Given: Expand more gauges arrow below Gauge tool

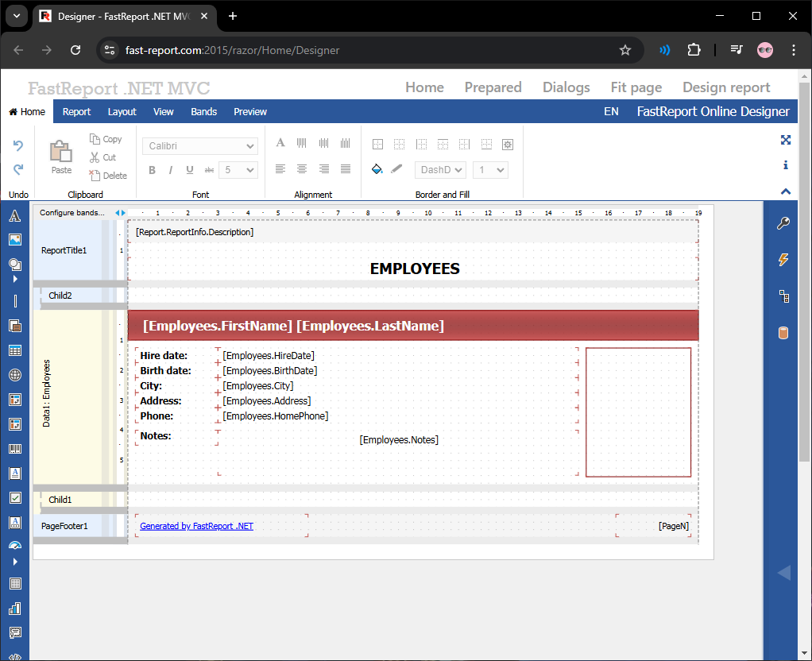Looking at the screenshot, I should 15,562.
